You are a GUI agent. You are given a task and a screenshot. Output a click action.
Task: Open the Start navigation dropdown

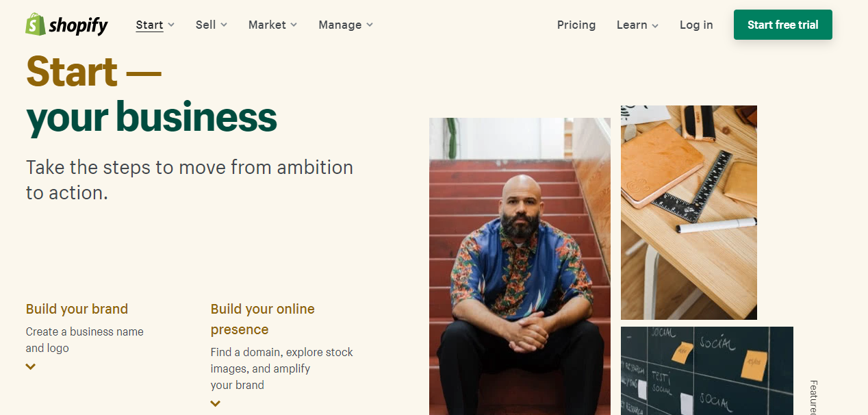171,25
